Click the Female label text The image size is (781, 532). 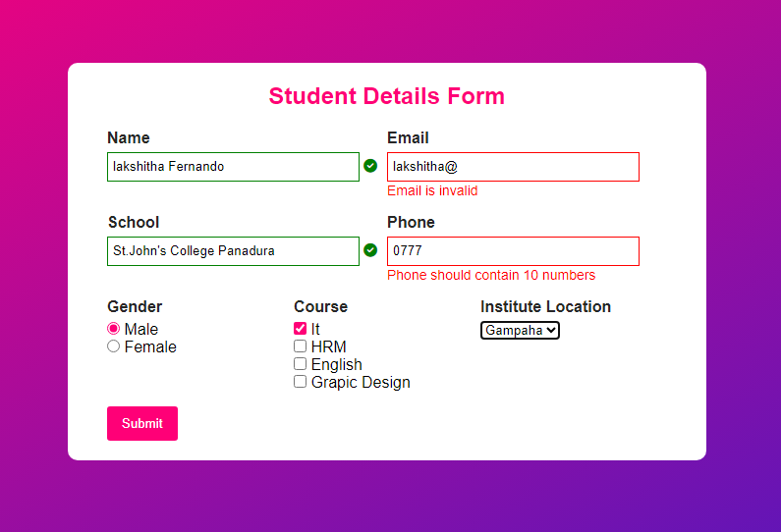[x=150, y=346]
